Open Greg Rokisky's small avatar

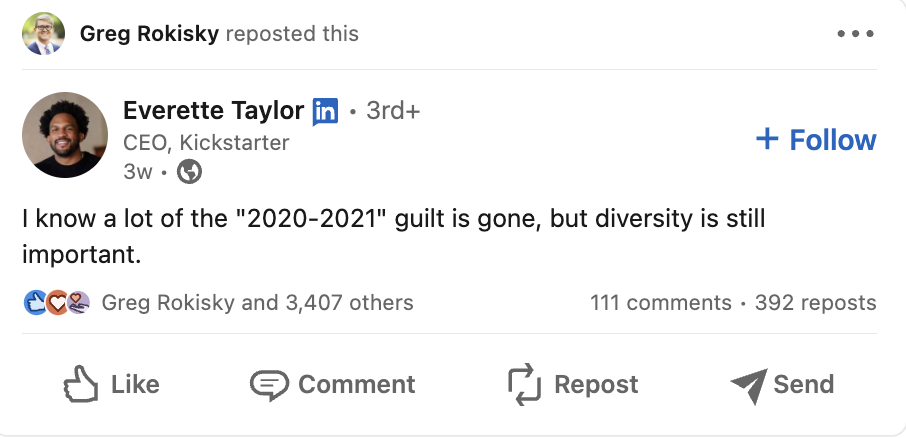(42, 34)
